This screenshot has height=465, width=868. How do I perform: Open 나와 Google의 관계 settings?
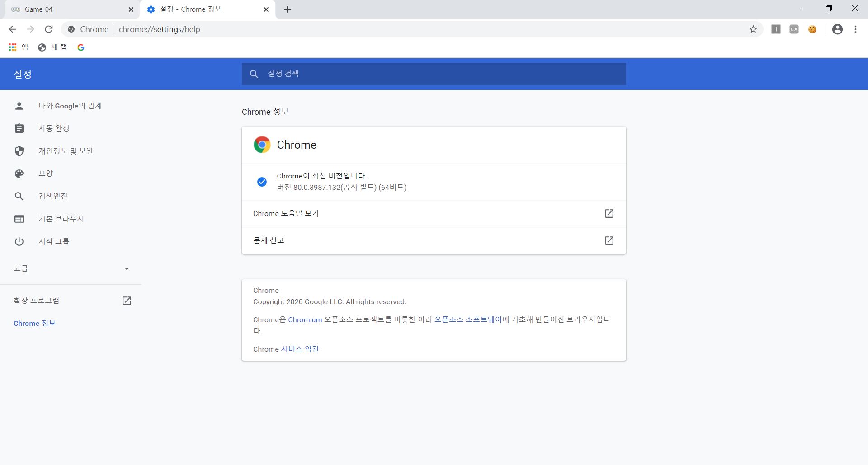click(71, 106)
